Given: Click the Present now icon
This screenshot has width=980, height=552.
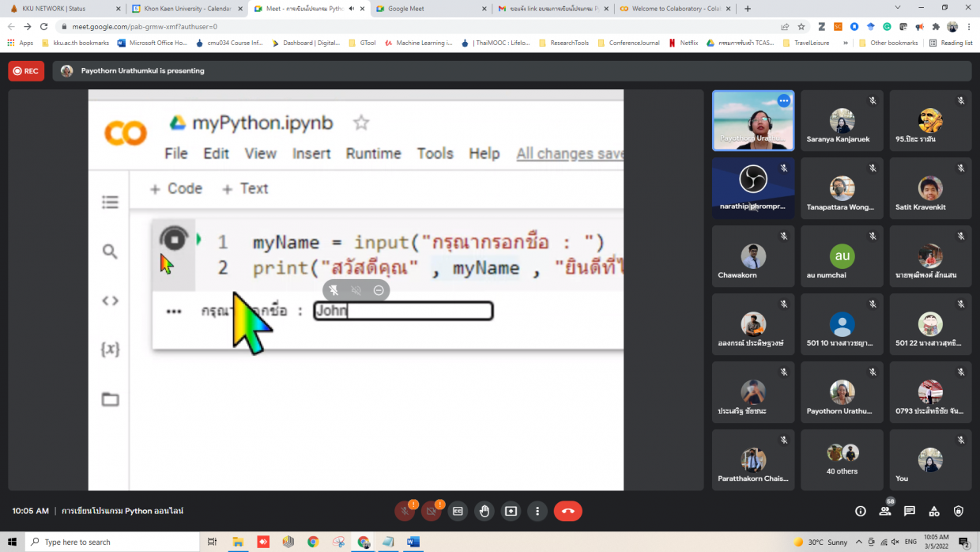Looking at the screenshot, I should click(511, 511).
